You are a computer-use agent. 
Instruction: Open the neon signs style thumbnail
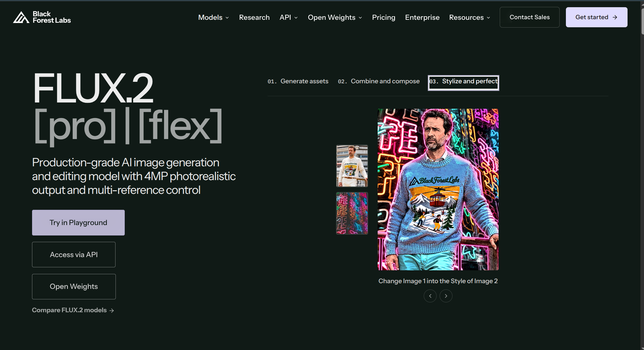click(x=352, y=213)
